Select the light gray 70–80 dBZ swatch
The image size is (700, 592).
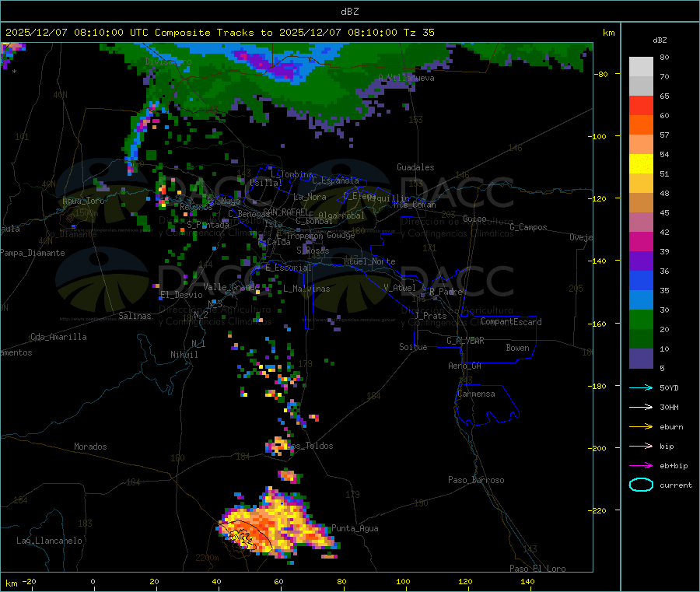[x=641, y=67]
